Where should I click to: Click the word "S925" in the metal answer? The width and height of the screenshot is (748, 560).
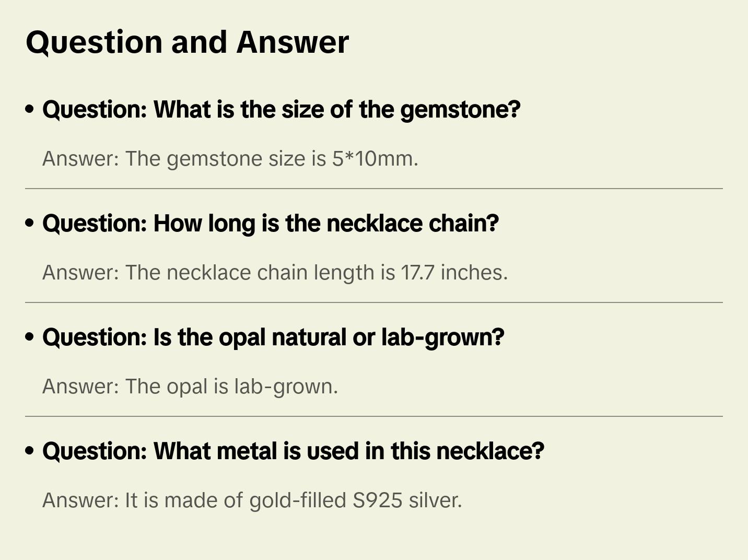(x=377, y=500)
